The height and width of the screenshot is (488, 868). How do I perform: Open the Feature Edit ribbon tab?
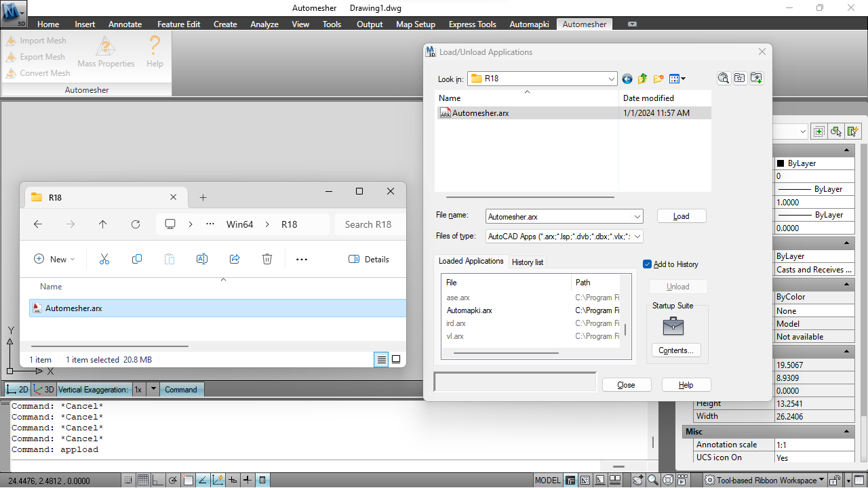click(x=179, y=24)
